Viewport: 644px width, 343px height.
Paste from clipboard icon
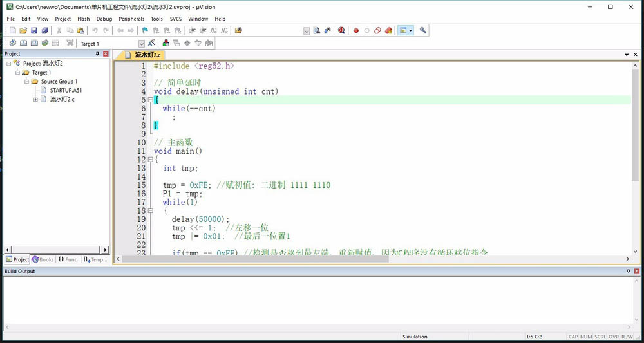[x=80, y=30]
